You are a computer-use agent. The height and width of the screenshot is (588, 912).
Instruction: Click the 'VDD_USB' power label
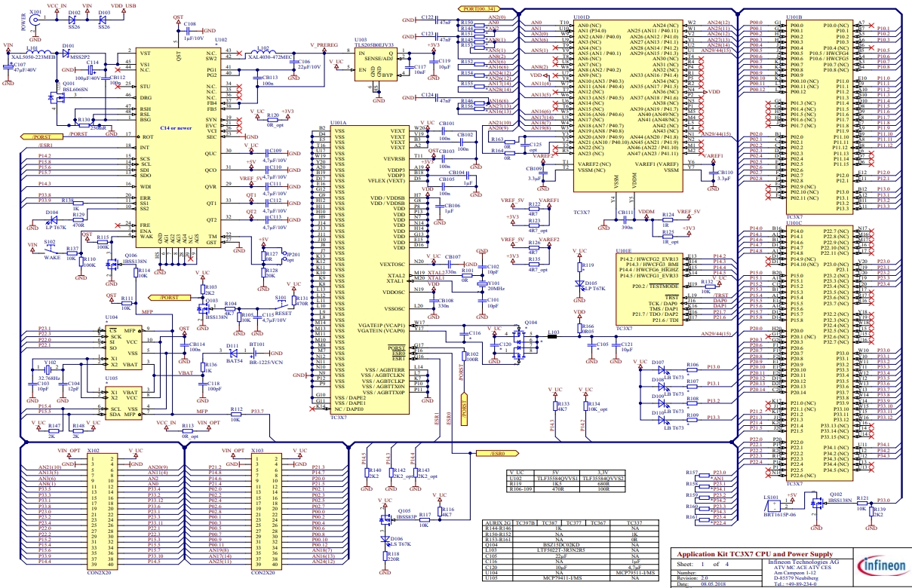pos(124,5)
